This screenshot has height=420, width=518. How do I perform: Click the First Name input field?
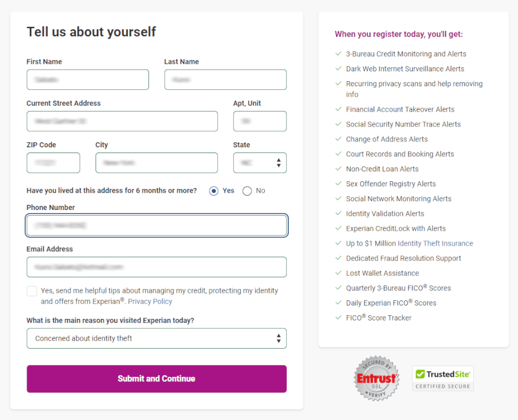87,79
